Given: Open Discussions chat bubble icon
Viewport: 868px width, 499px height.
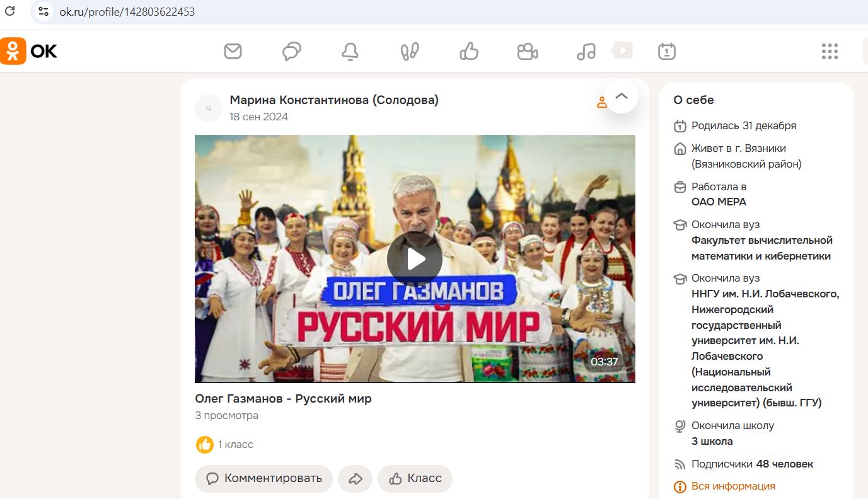Looking at the screenshot, I should pyautogui.click(x=291, y=51).
